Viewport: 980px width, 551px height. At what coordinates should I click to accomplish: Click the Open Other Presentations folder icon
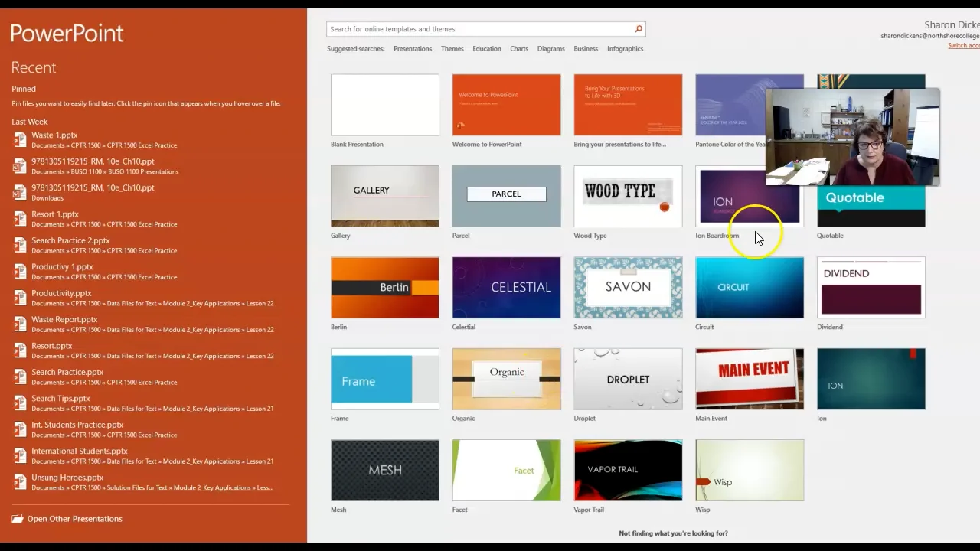click(18, 519)
